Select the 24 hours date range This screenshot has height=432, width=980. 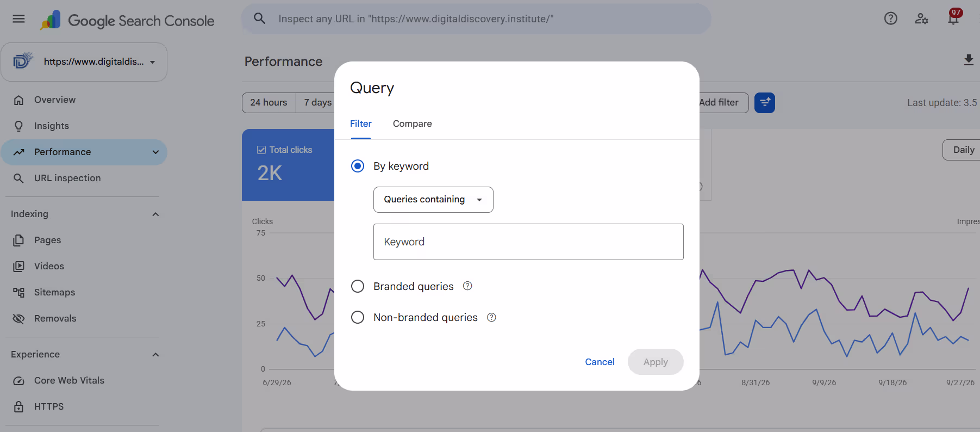[x=269, y=102]
